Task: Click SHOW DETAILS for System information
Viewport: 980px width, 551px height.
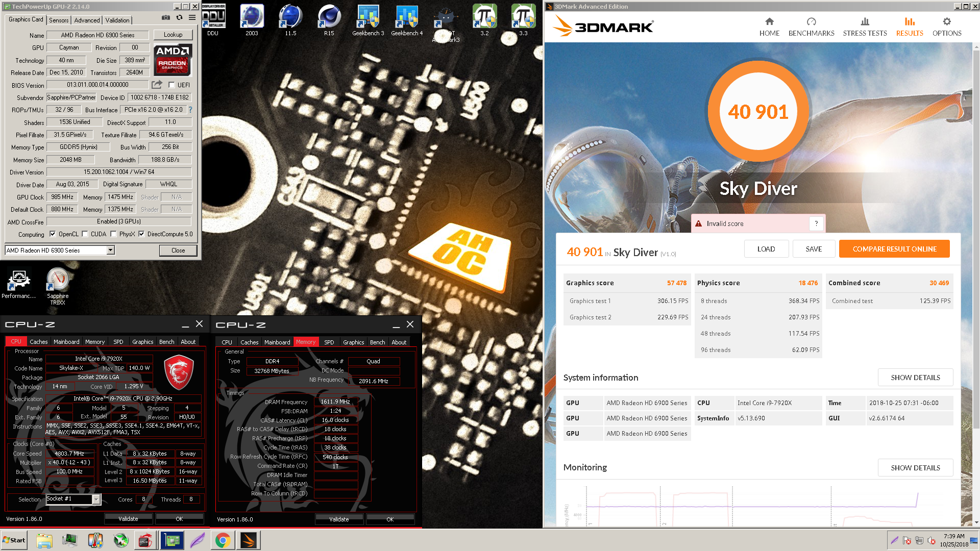Action: 915,378
